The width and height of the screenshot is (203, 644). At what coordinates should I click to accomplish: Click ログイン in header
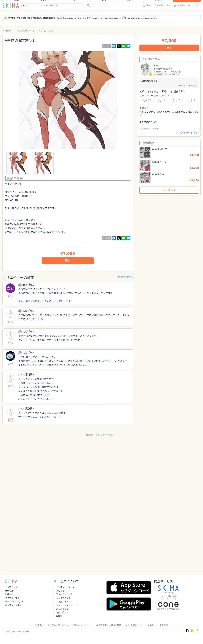click(x=194, y=6)
